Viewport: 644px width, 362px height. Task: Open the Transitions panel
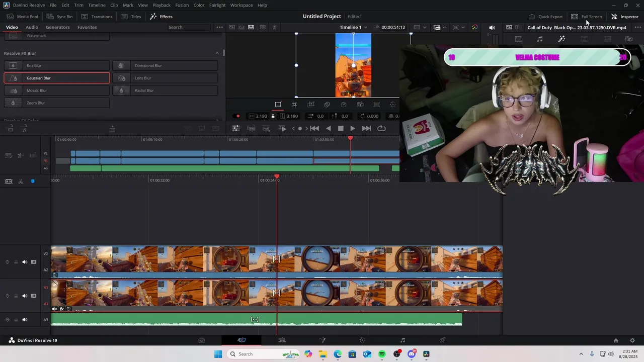click(x=97, y=17)
